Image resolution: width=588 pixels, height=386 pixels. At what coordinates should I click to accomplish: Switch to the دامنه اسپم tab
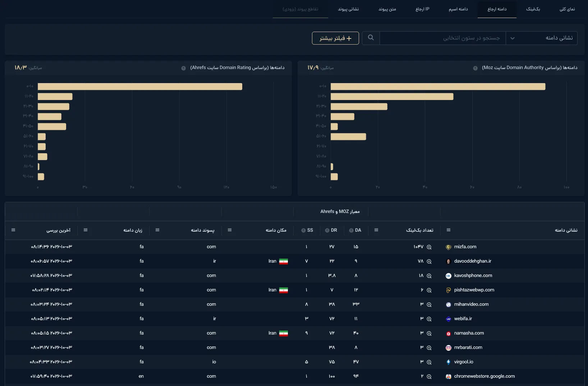coord(458,9)
